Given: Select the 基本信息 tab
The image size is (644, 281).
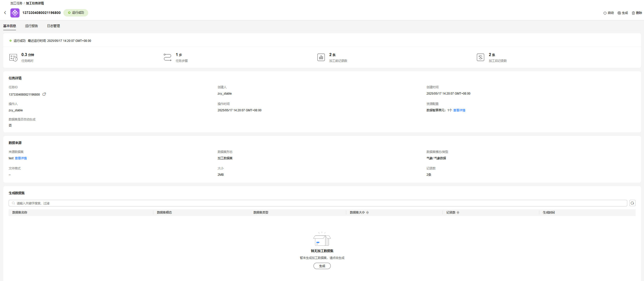Looking at the screenshot, I should pos(10,26).
